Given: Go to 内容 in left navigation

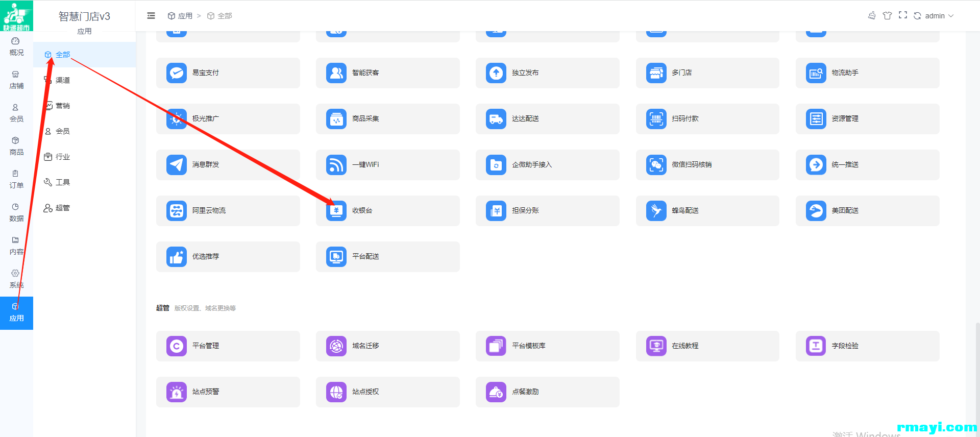Looking at the screenshot, I should pyautogui.click(x=16, y=246).
